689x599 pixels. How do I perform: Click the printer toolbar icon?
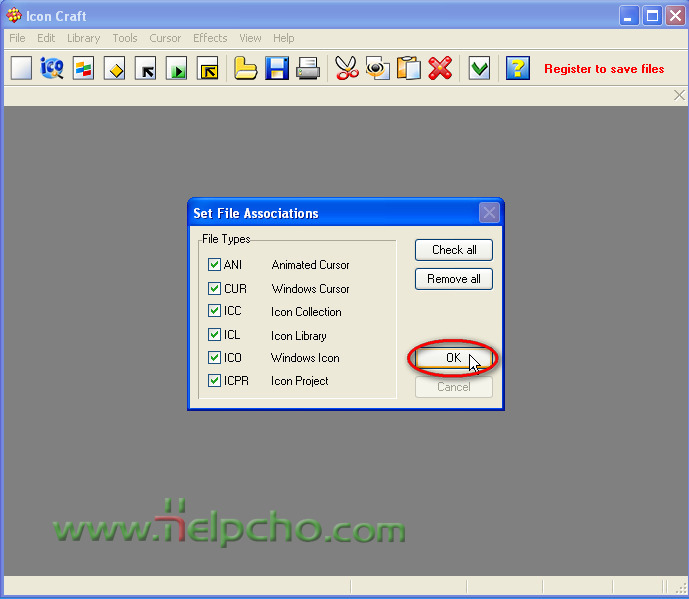(x=308, y=69)
